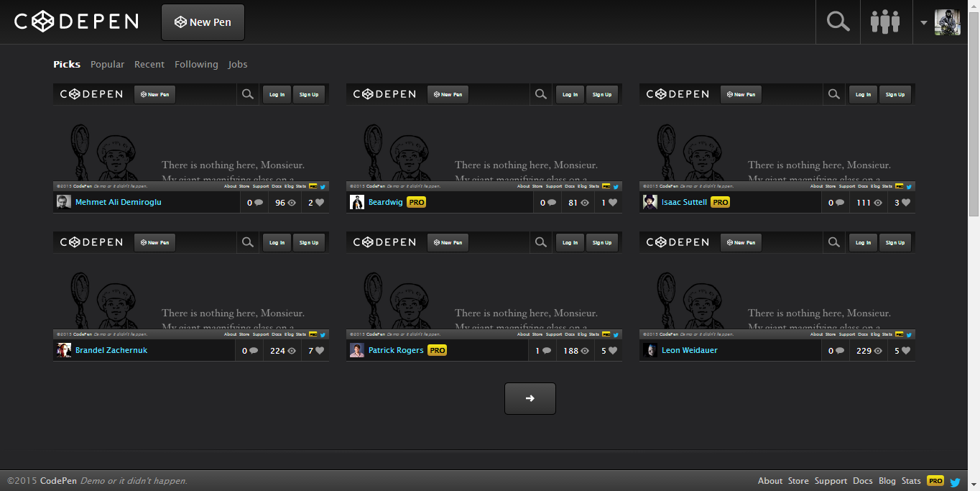Image resolution: width=980 pixels, height=491 pixels.
Task: Open comments on Patrick Rogers' pen
Action: coord(547,351)
